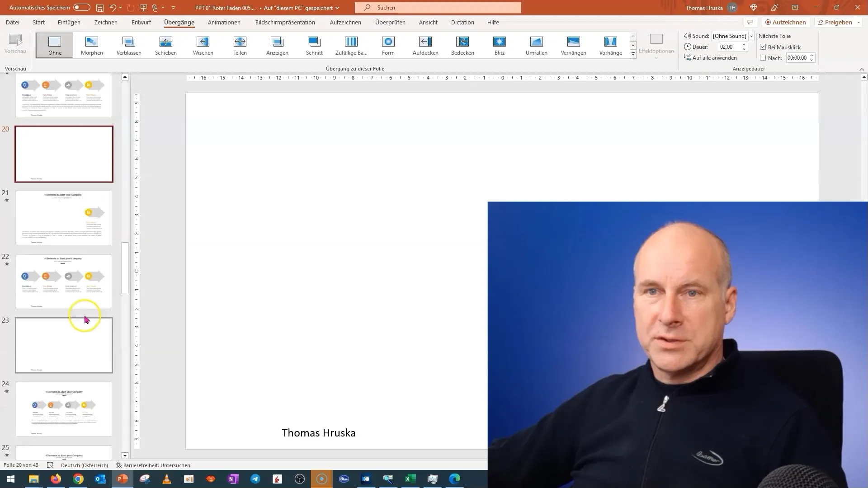Switch to the Entwurf tab
The image size is (868, 488).
[x=141, y=22]
